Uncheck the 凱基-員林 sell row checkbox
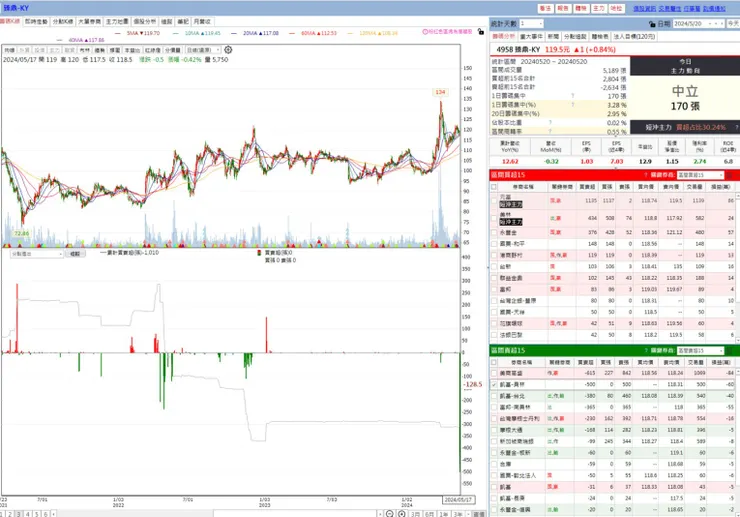 (x=494, y=385)
